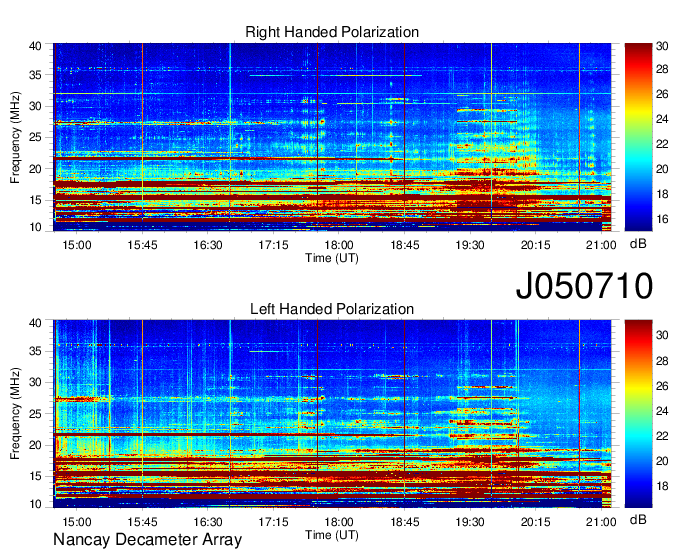The width and height of the screenshot is (680, 552).
Task: Click the 16:30 time tick on the bottom plot
Action: tap(208, 522)
